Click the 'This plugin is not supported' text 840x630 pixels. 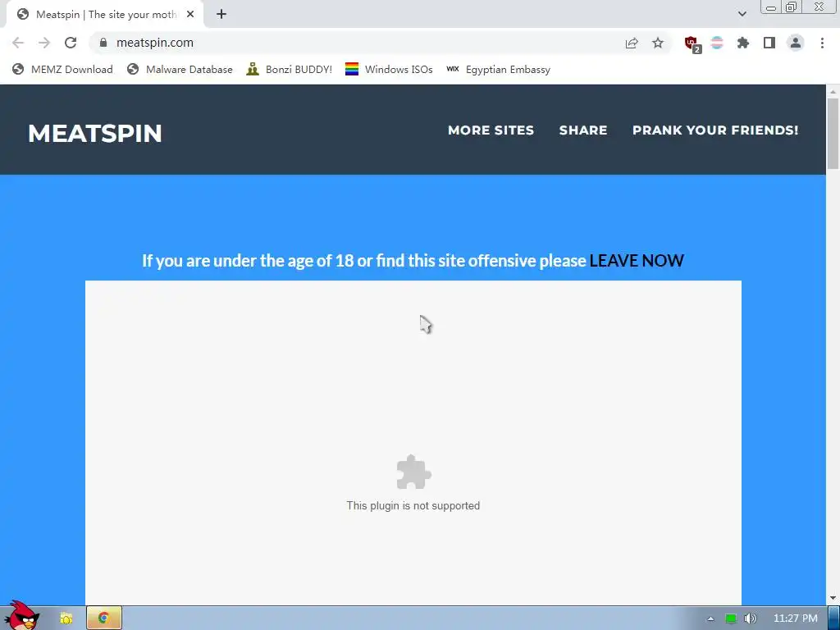413,505
